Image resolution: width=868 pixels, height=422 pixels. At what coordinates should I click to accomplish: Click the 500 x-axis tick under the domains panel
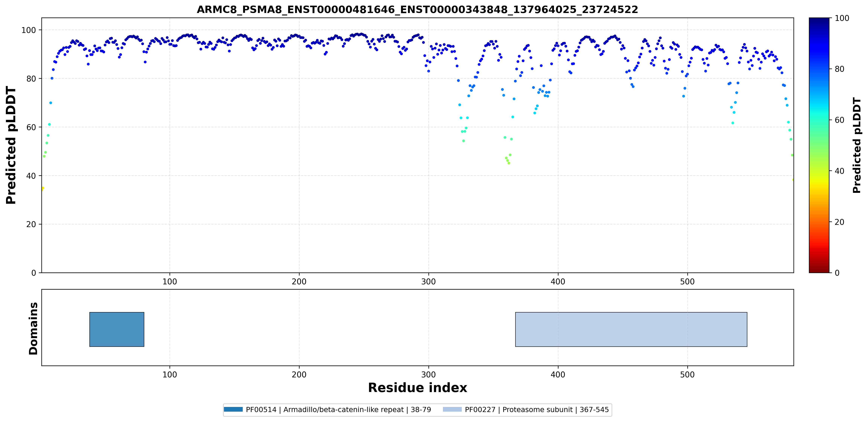pyautogui.click(x=687, y=375)
